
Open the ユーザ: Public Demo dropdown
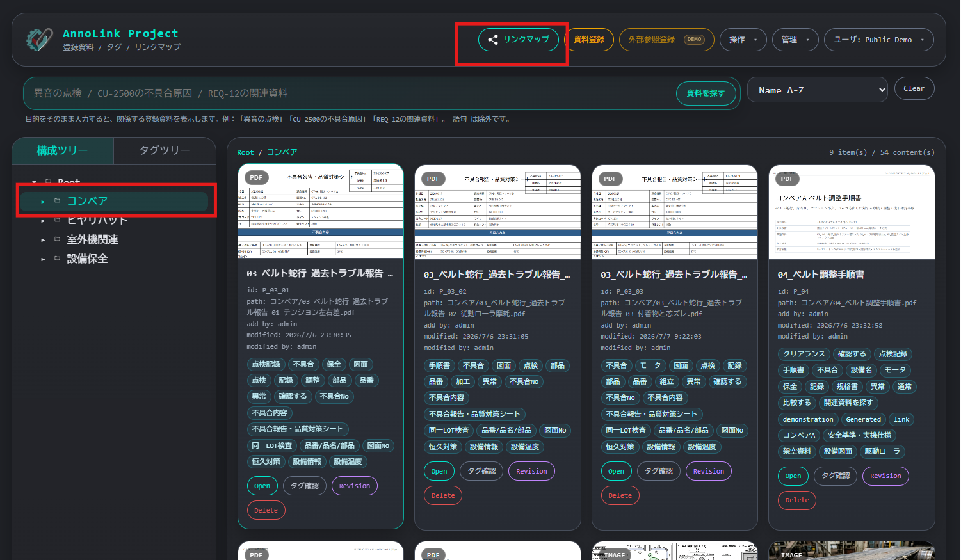tap(879, 40)
